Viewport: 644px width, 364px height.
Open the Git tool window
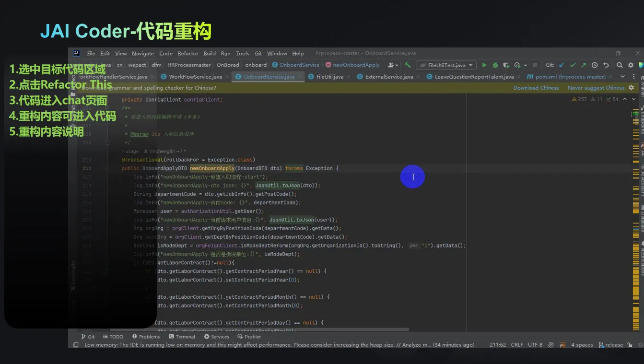(87, 337)
